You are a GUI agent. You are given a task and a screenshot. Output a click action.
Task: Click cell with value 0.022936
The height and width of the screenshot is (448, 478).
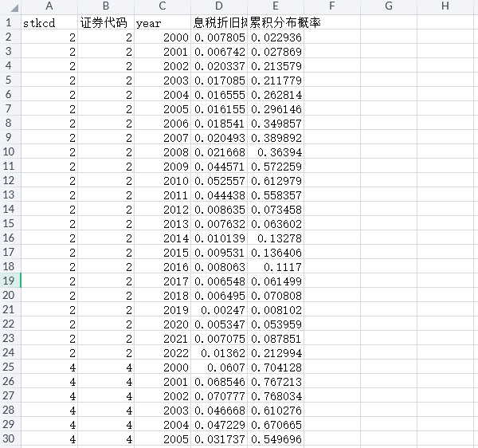tap(276, 37)
